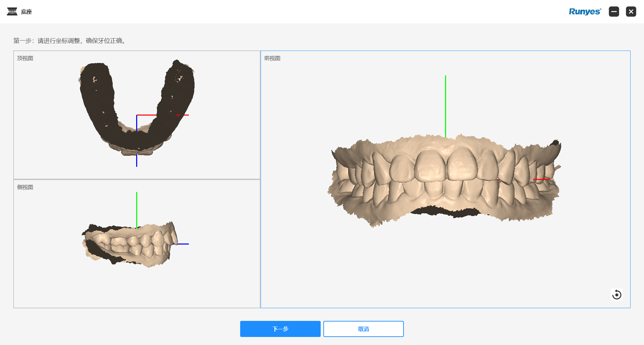The width and height of the screenshot is (644, 345).
Task: Pick the blue axis line in side view
Action: pos(183,244)
